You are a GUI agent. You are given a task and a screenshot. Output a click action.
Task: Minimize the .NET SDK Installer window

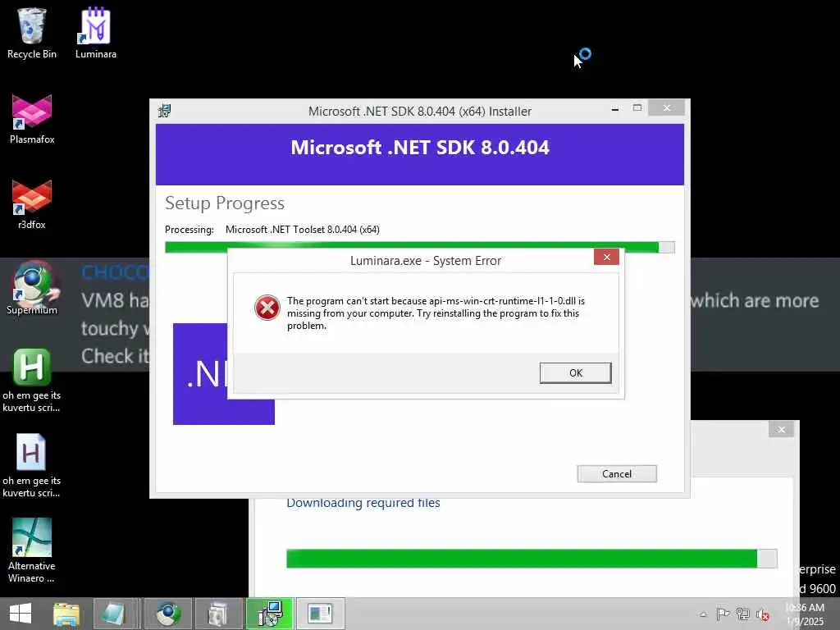615,108
